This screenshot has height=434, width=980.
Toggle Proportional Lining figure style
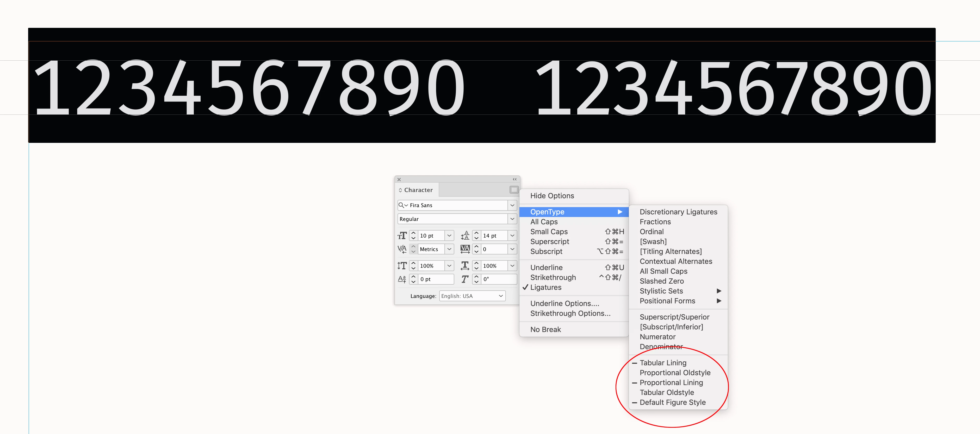[671, 383]
